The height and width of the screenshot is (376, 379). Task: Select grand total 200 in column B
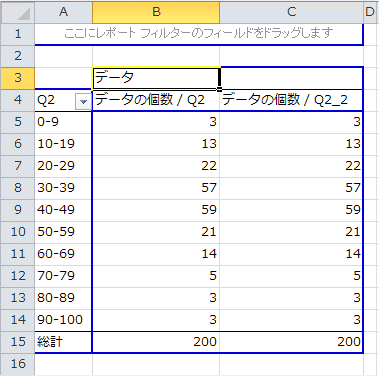point(156,342)
